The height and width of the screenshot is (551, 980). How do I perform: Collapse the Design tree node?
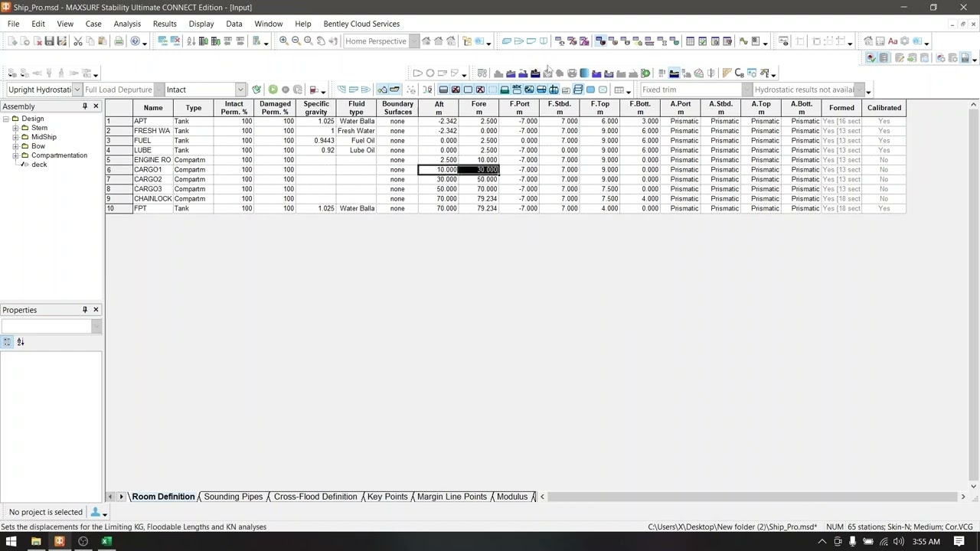coord(5,119)
